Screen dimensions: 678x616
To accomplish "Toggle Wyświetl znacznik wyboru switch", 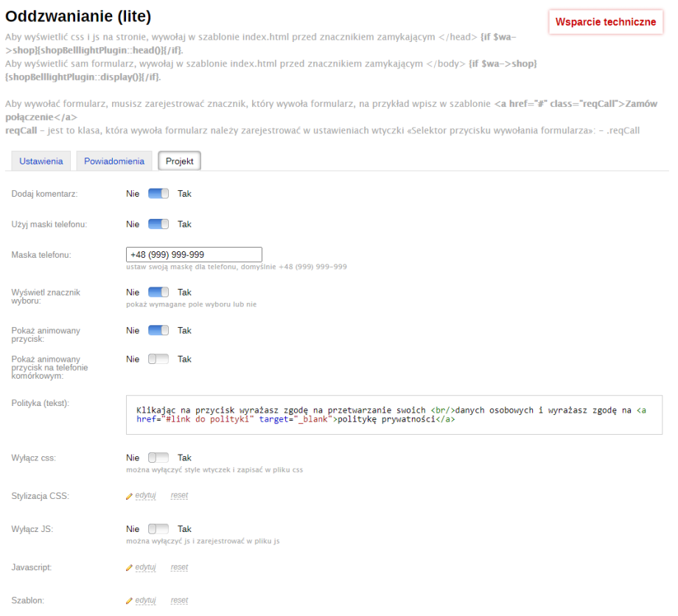I will (158, 293).
